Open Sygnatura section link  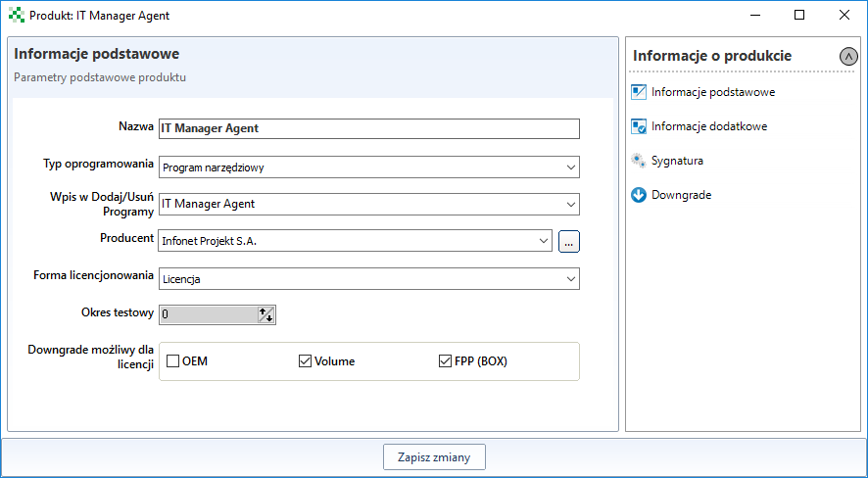(x=677, y=161)
